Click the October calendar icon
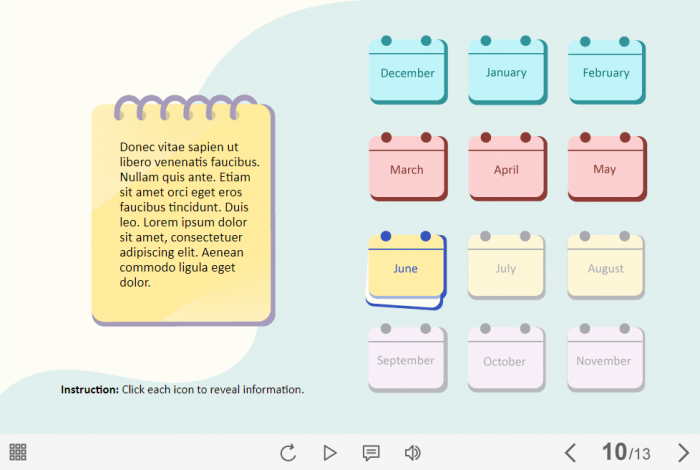 [x=505, y=359]
